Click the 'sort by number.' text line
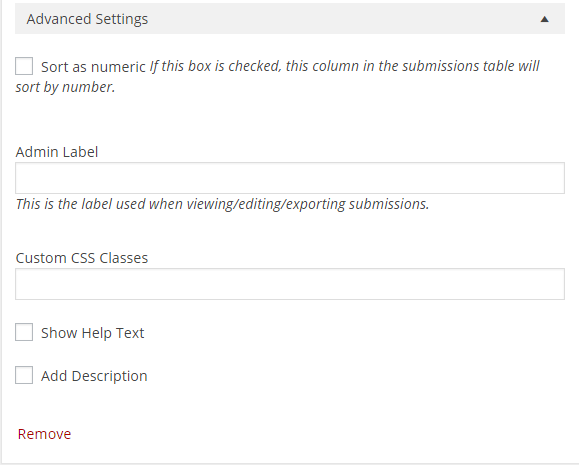This screenshot has height=465, width=579. point(65,87)
